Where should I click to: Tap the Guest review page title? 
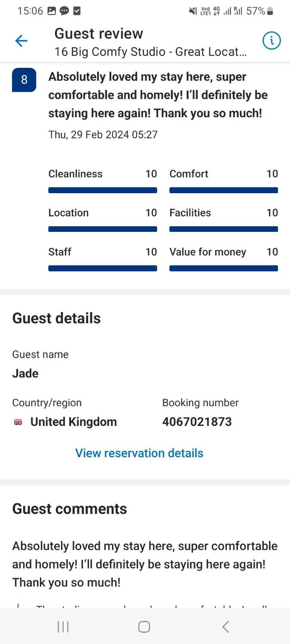point(99,33)
